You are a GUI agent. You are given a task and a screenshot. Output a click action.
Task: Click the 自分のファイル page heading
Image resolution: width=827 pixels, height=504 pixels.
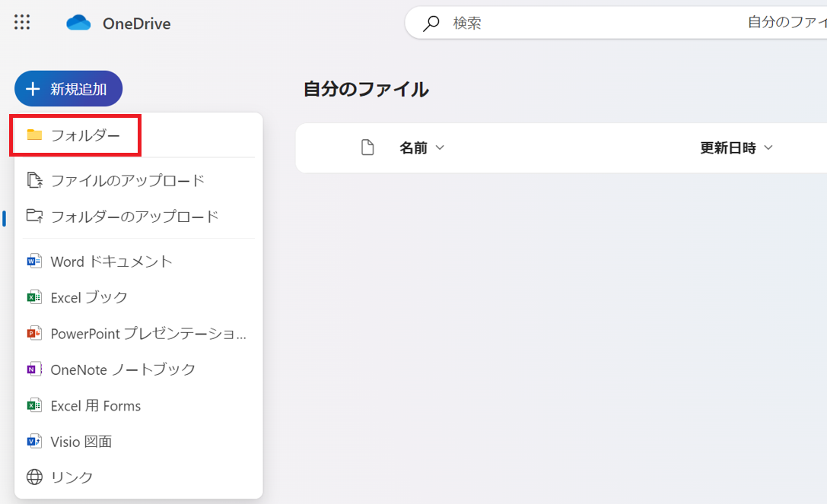click(366, 89)
